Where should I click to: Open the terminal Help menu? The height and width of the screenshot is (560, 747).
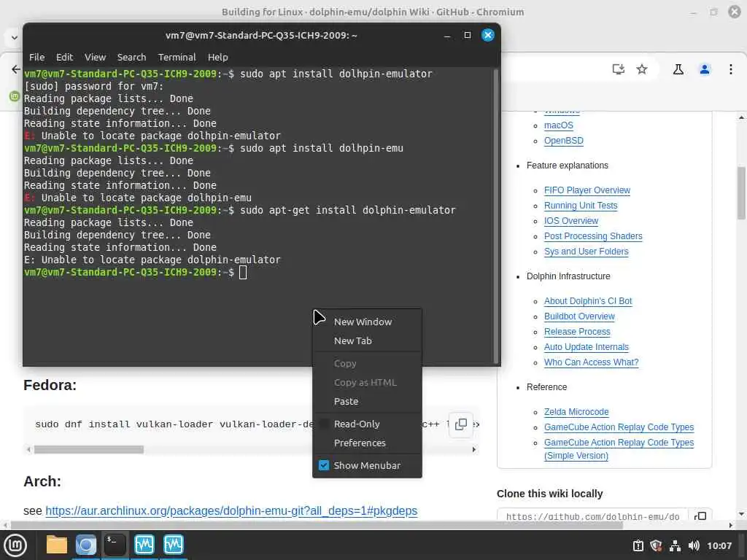point(217,57)
